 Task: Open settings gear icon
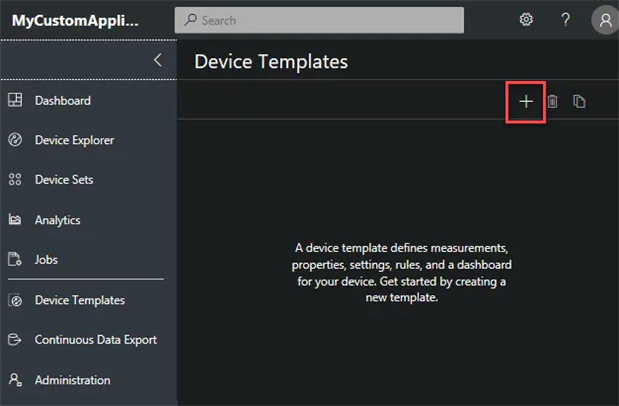click(x=526, y=20)
